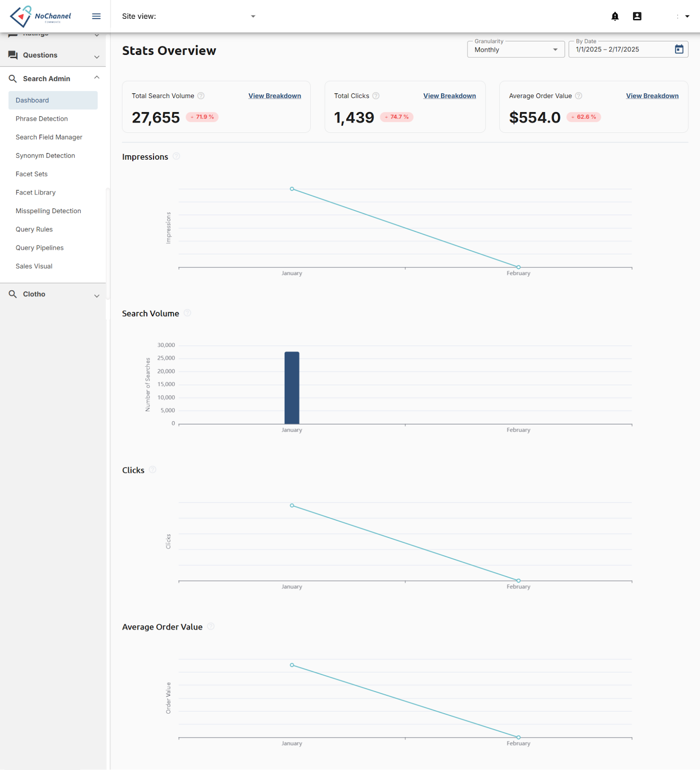The width and height of the screenshot is (700, 770).
Task: Open Facet Sets
Action: [31, 174]
